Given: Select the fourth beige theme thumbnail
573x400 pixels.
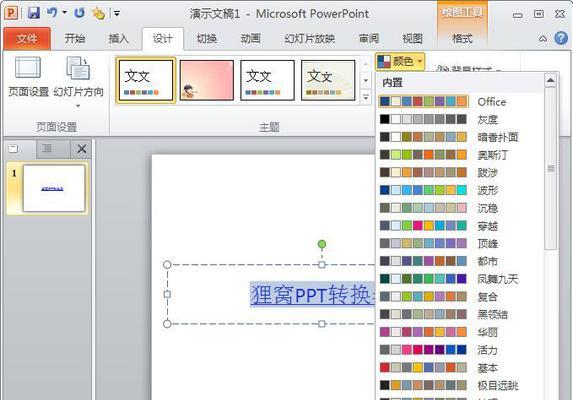Looking at the screenshot, I should coord(328,80).
